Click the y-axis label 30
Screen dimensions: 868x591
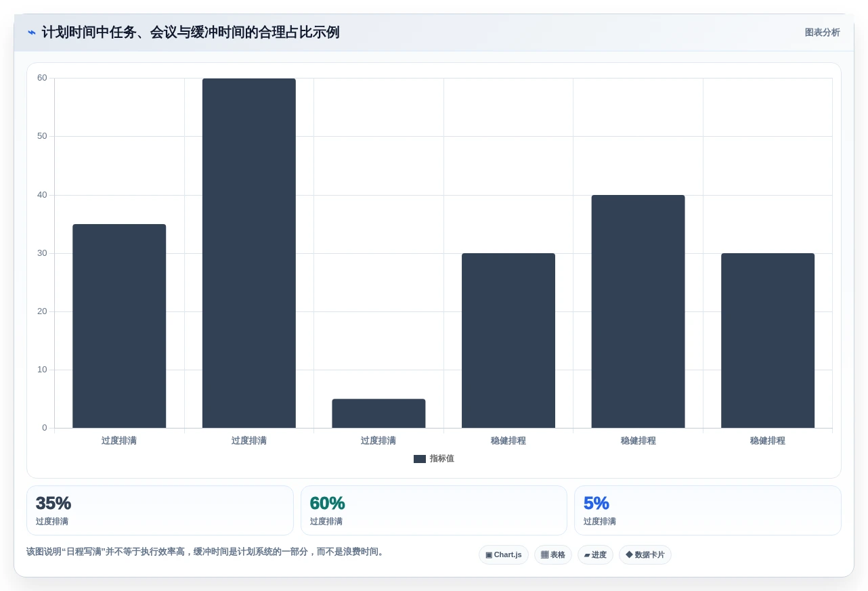(x=42, y=253)
